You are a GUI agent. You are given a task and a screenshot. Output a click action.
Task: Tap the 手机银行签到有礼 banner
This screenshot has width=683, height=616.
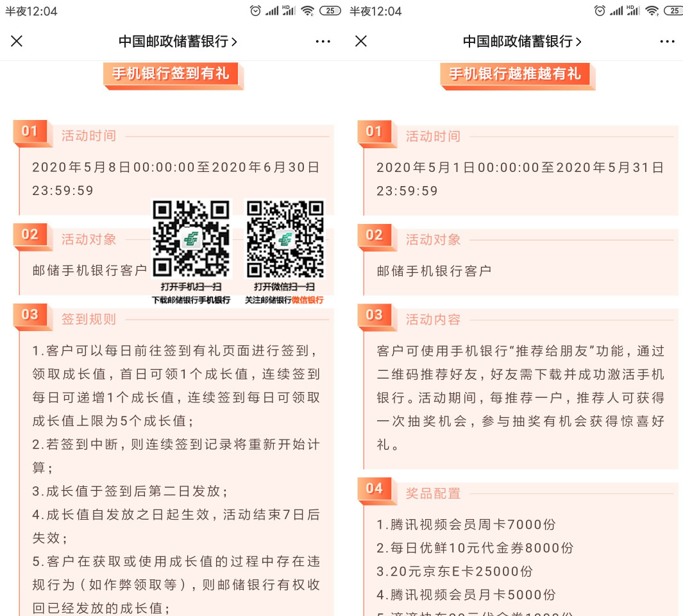pos(173,76)
